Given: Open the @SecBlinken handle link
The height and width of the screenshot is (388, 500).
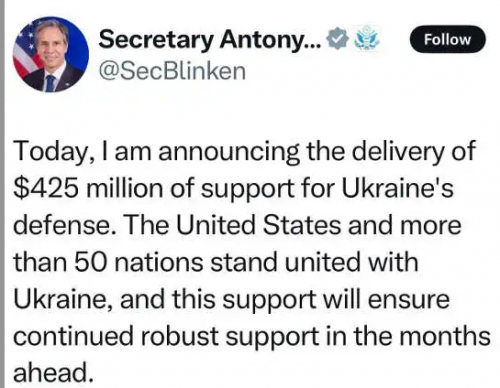Looking at the screenshot, I should [x=172, y=71].
